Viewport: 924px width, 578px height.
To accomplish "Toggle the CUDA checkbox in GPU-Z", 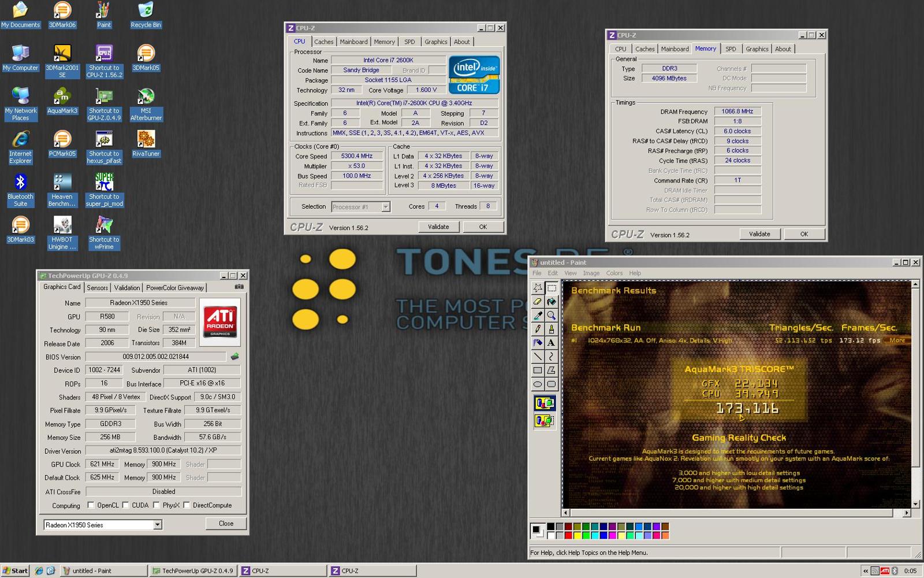I will click(x=125, y=505).
